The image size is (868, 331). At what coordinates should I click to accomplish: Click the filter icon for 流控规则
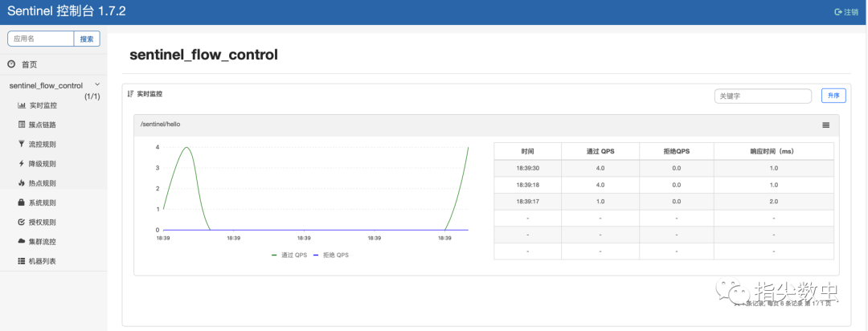tap(22, 144)
